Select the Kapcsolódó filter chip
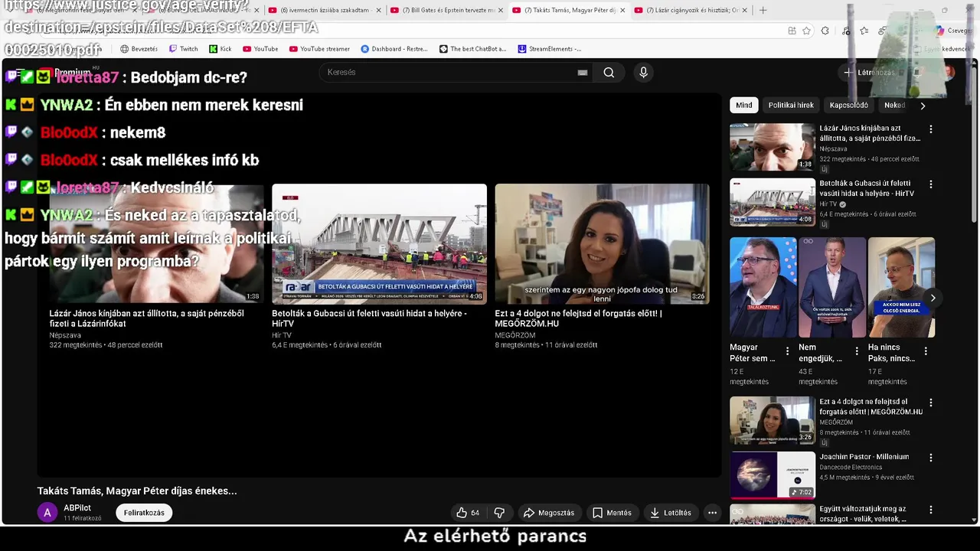 (x=848, y=106)
